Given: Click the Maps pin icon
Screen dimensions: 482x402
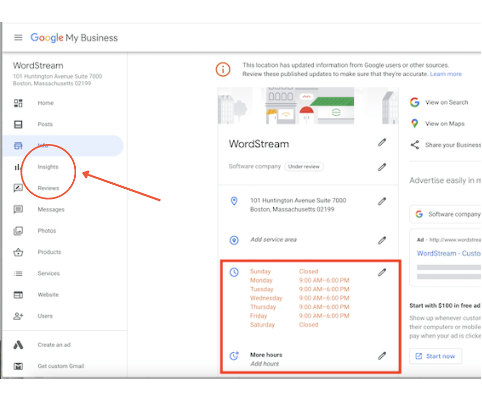Looking at the screenshot, I should point(415,124).
